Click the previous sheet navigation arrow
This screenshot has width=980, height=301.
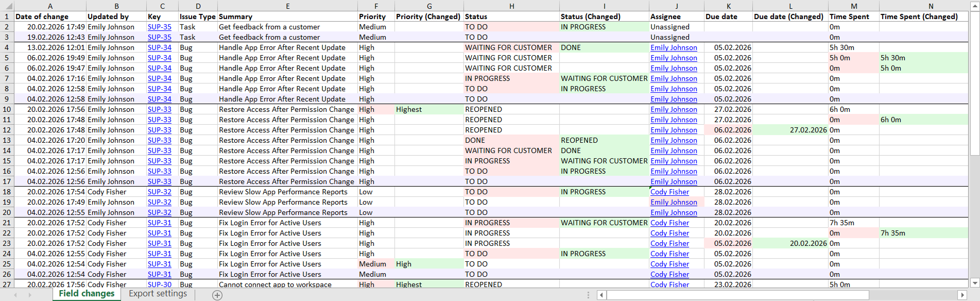tap(15, 295)
